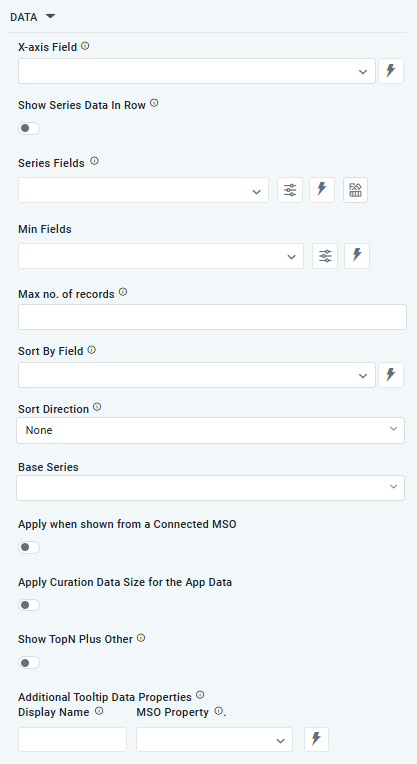Open the X-axis Field dropdown
417x764 pixels.
click(197, 71)
